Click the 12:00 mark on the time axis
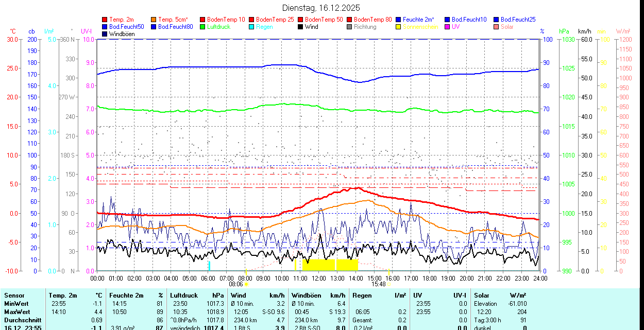Viewport: 644px width, 330px height. click(x=319, y=278)
